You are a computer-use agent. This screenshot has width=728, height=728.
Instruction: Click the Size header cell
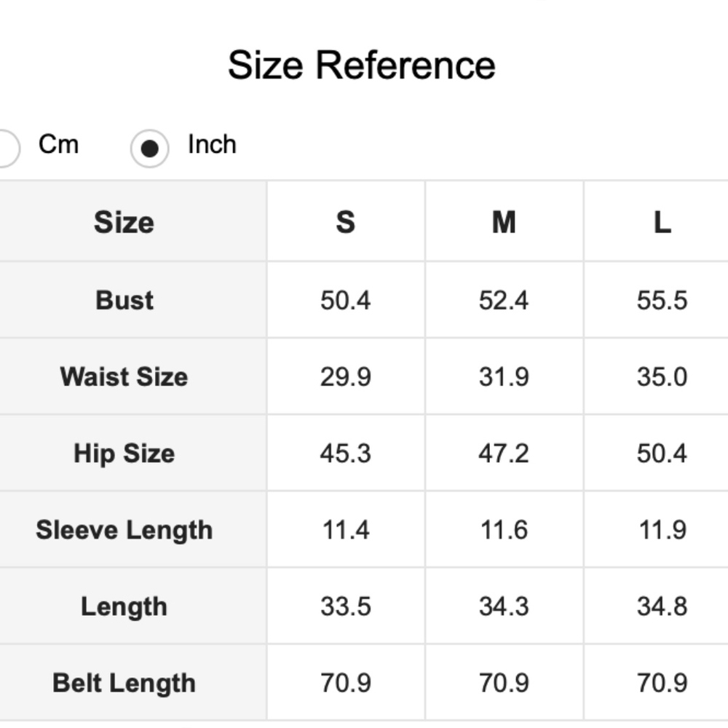pyautogui.click(x=124, y=222)
